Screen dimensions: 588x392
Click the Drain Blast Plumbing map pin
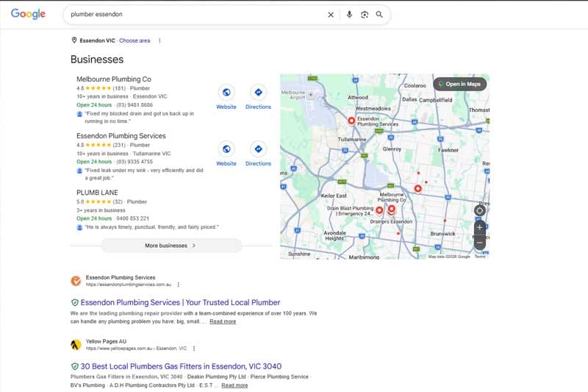point(379,210)
